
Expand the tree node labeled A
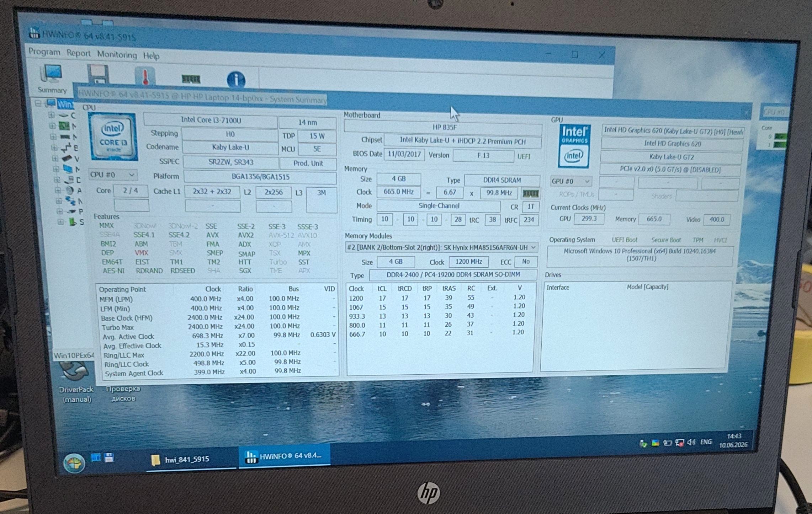(58, 191)
